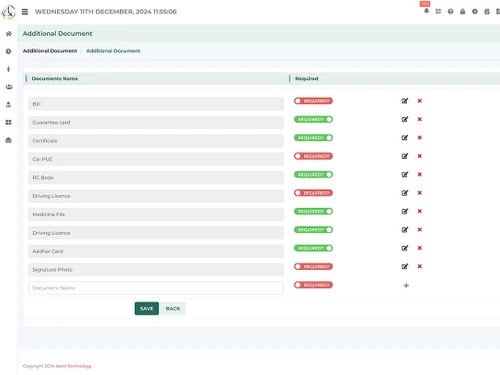Click the Bill name field
Image resolution: width=500 pixels, height=375 pixels.
[156, 104]
